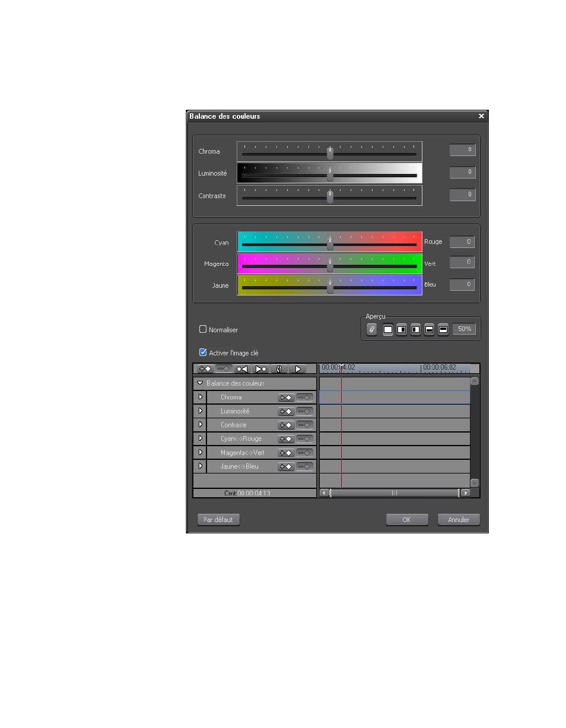The image size is (566, 728).
Task: Click the Magenta-Vert slider handle
Action: click(x=330, y=266)
